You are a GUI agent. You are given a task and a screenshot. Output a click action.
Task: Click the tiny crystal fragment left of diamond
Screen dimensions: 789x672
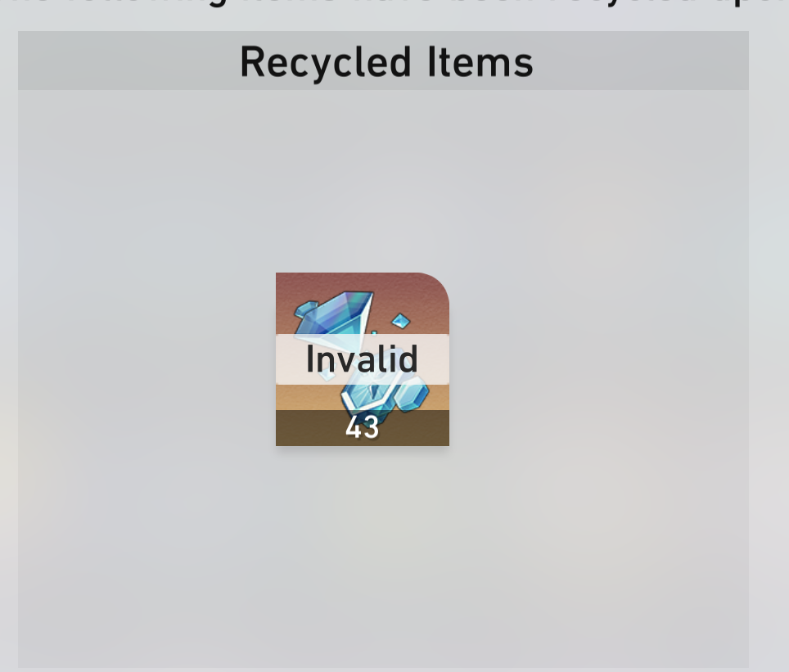click(306, 308)
